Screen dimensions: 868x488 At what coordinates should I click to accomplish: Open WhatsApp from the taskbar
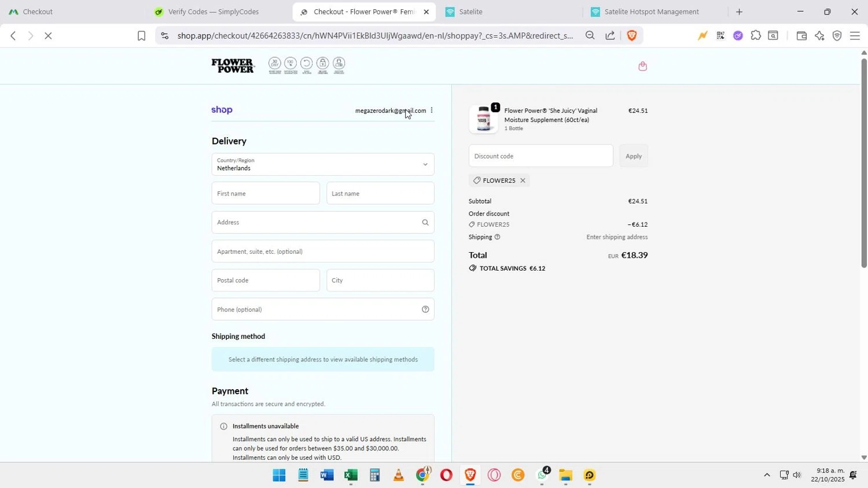point(542,476)
